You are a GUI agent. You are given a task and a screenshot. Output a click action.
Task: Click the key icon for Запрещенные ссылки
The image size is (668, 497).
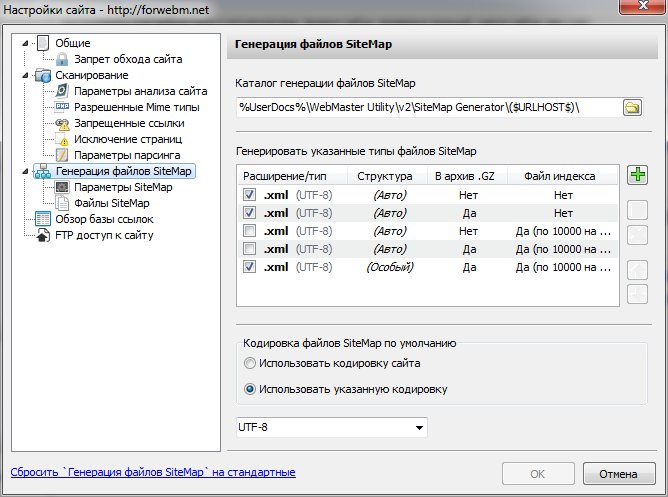62,123
